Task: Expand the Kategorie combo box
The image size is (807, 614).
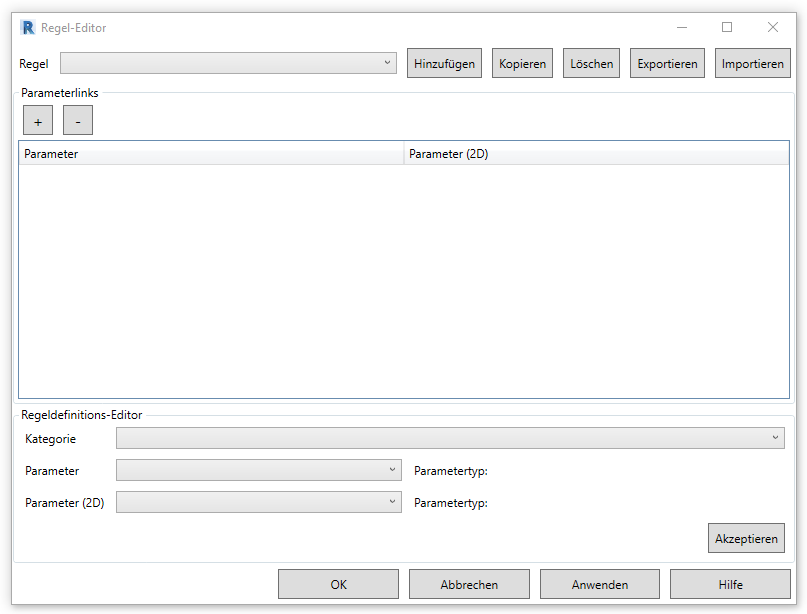Action: point(450,438)
